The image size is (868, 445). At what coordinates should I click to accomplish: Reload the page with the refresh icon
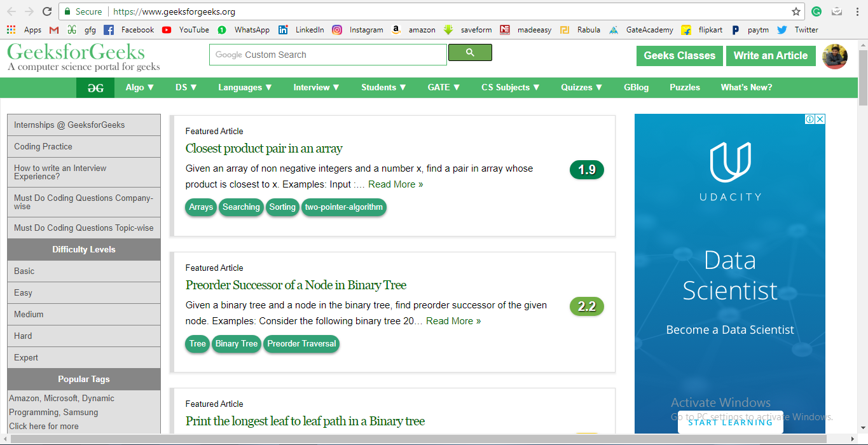pyautogui.click(x=47, y=11)
